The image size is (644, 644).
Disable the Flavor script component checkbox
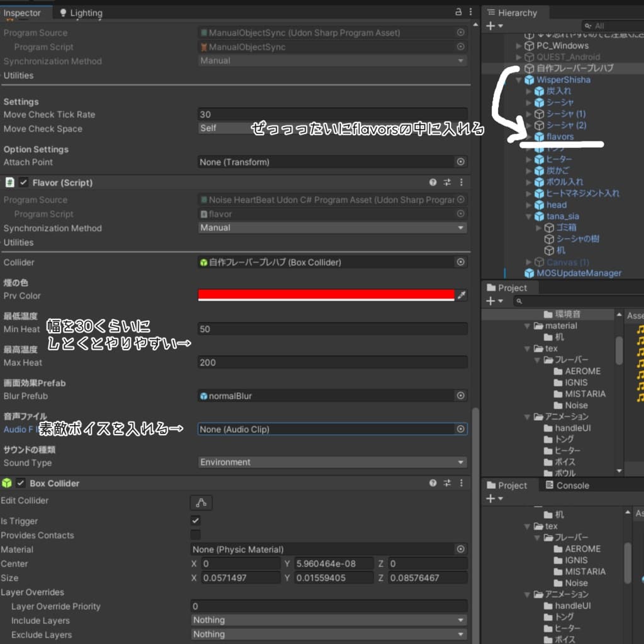point(23,182)
